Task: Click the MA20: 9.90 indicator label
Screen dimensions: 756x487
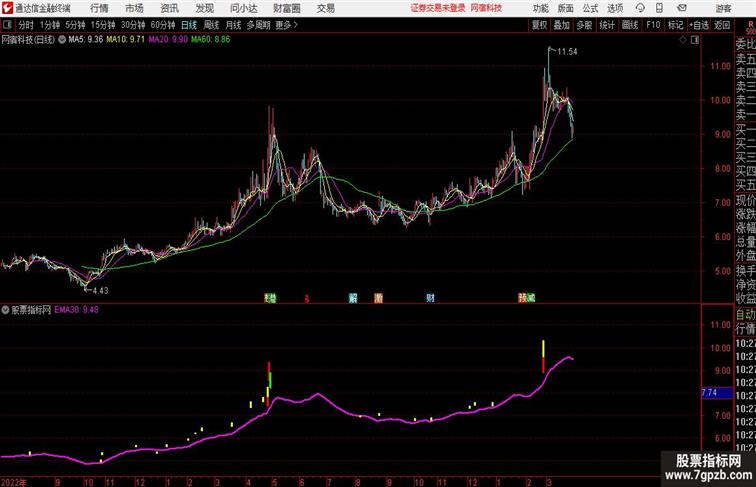Action: click(x=168, y=40)
